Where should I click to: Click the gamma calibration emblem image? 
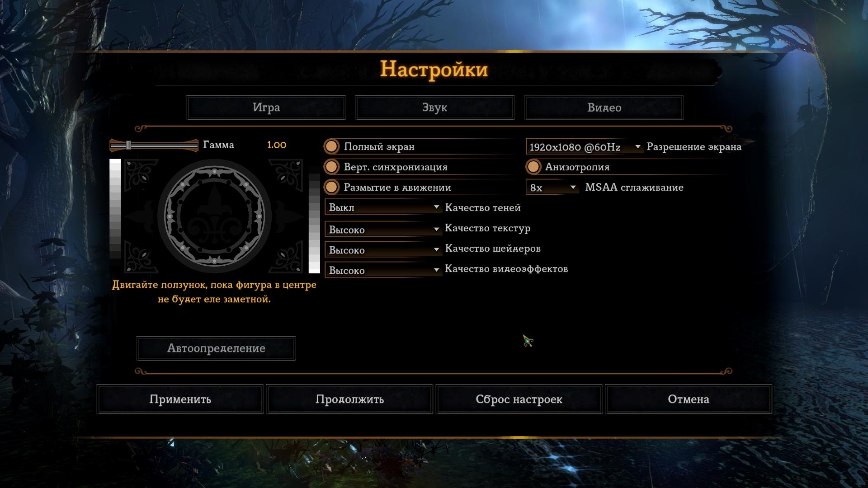[214, 216]
